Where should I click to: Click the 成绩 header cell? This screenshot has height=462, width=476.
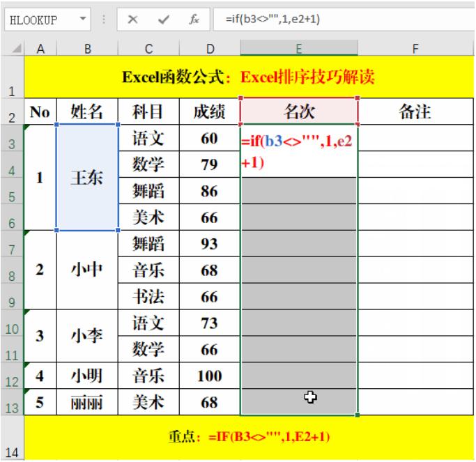tap(210, 111)
